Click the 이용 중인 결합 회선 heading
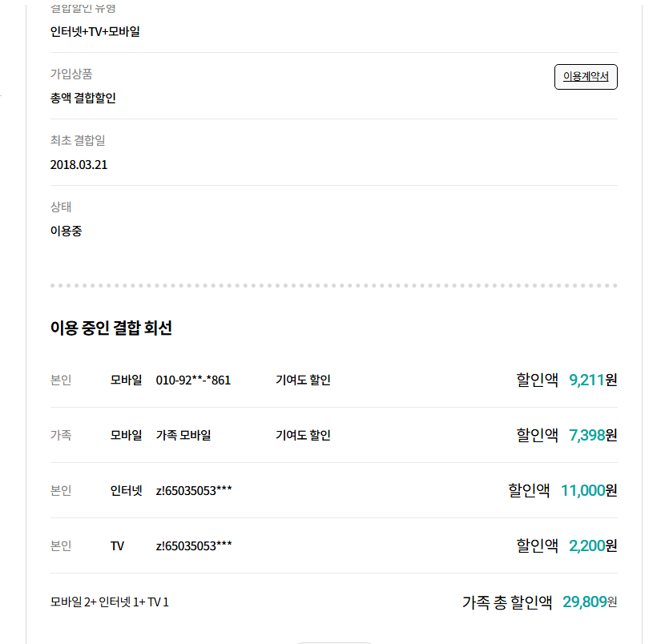The width and height of the screenshot is (665, 644). click(x=111, y=328)
